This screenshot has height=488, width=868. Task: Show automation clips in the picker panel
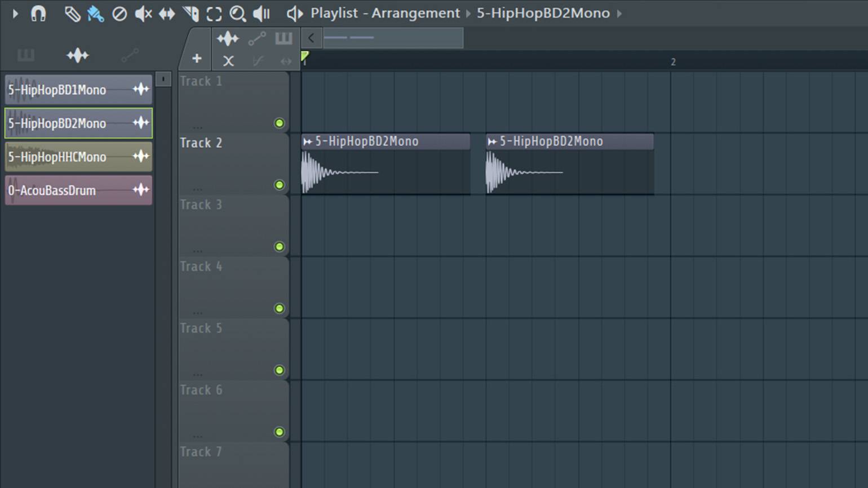130,55
